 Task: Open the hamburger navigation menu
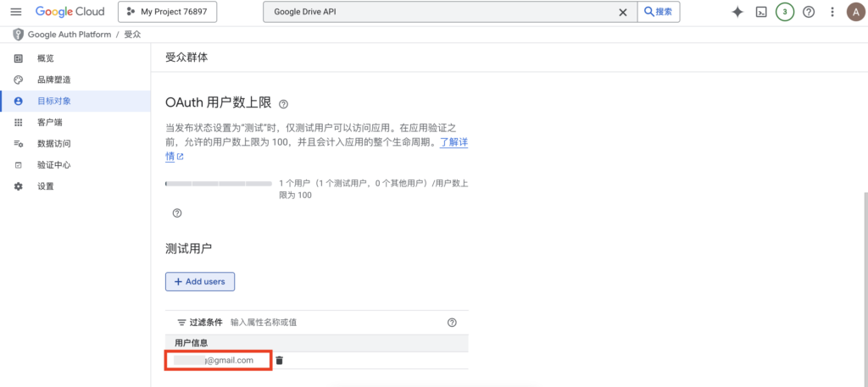tap(15, 12)
